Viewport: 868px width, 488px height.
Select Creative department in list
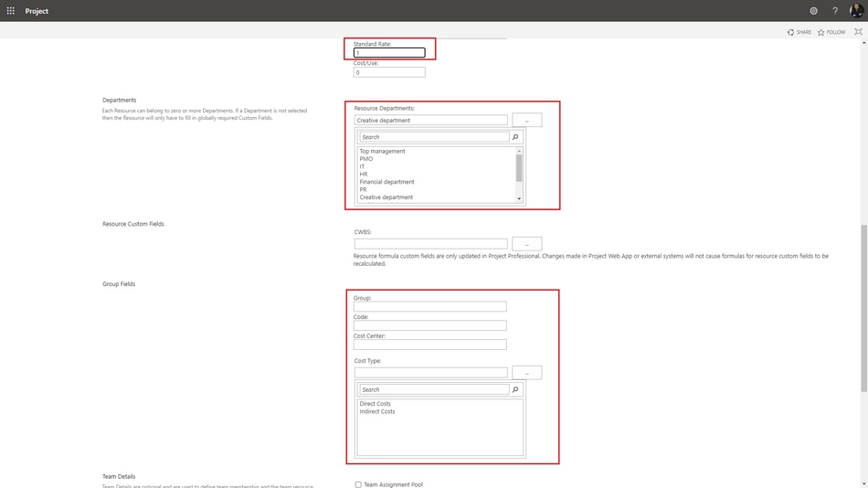(386, 197)
